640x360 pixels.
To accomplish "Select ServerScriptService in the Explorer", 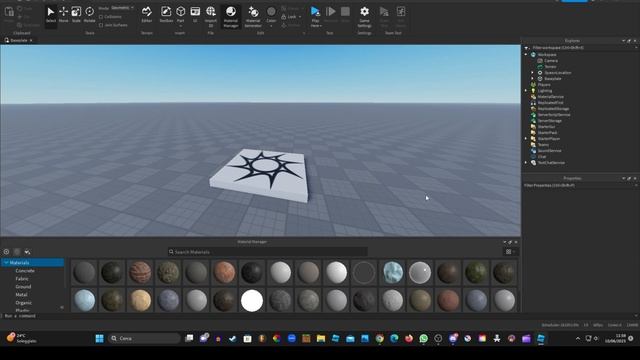I will (554, 115).
